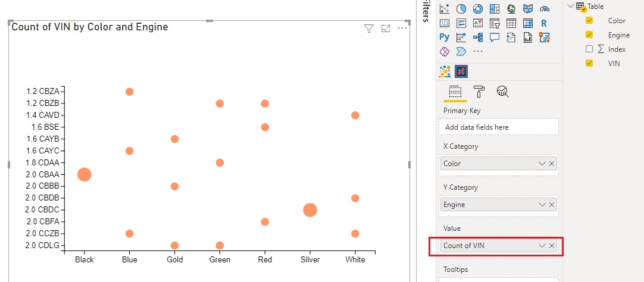Select the slicer visualization icon
This screenshot has height=282, width=644.
click(x=495, y=23)
